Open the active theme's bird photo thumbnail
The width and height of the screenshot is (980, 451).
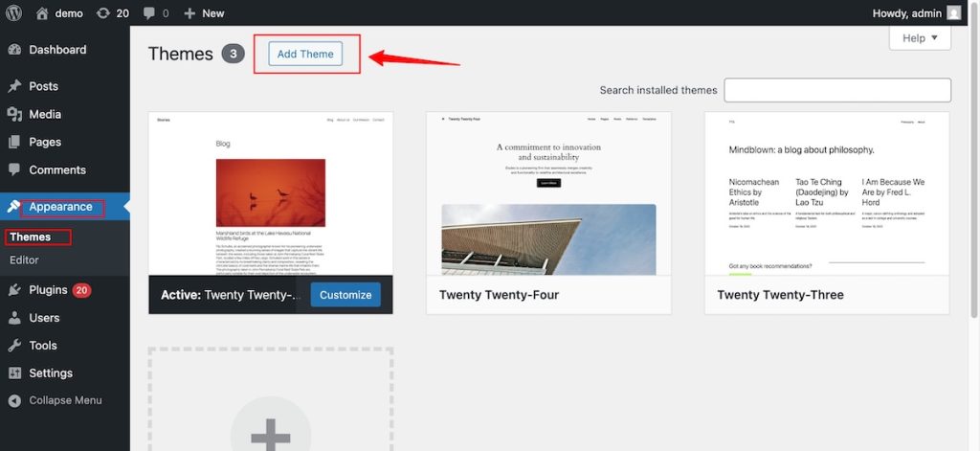[271, 192]
